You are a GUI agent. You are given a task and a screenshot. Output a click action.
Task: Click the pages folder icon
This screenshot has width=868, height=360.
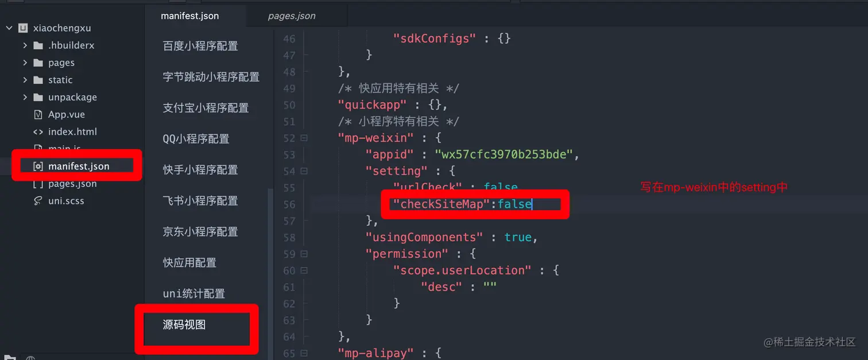pyautogui.click(x=38, y=63)
